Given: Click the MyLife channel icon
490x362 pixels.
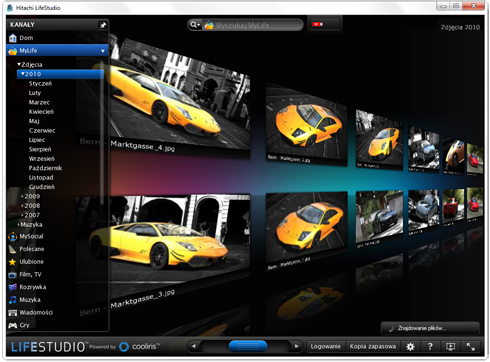Looking at the screenshot, I should [13, 51].
